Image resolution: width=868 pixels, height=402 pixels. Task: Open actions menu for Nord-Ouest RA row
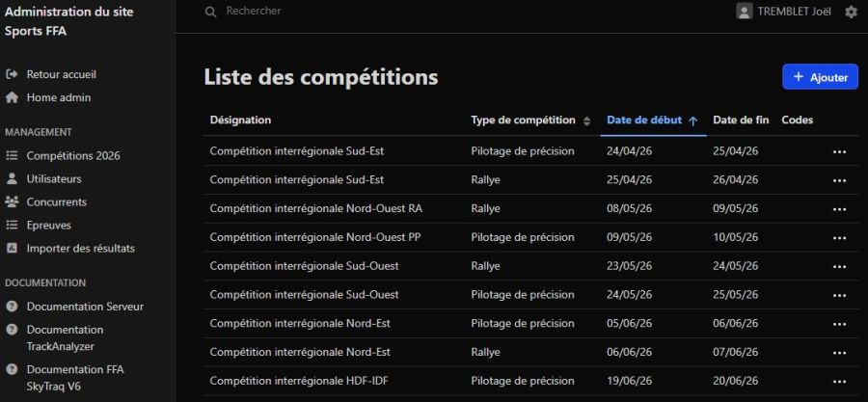[839, 208]
